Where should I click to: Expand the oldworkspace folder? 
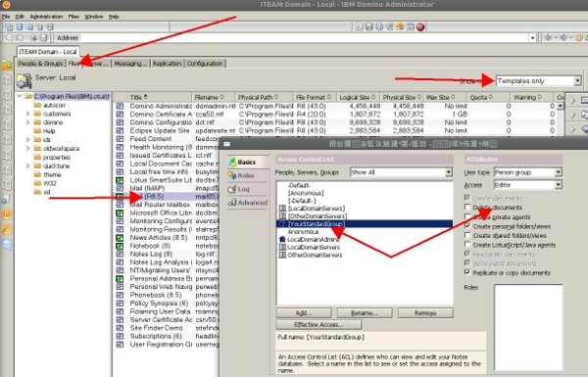[28, 149]
